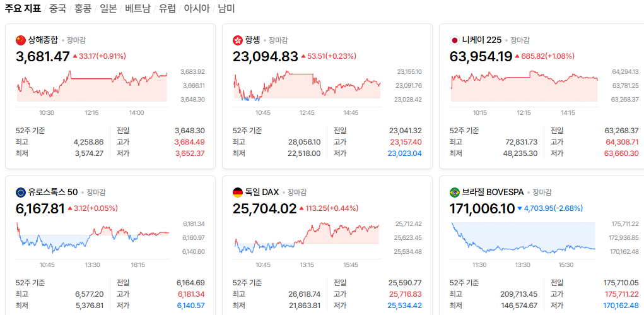Click the EU flag icon beside 유로스톡스 50
Screen dimensions: 644x315
[21, 192]
